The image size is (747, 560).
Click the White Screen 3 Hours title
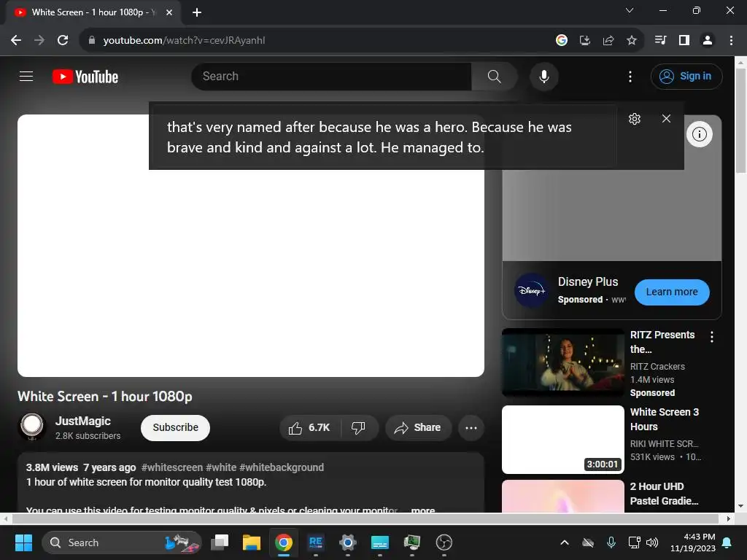click(x=664, y=419)
